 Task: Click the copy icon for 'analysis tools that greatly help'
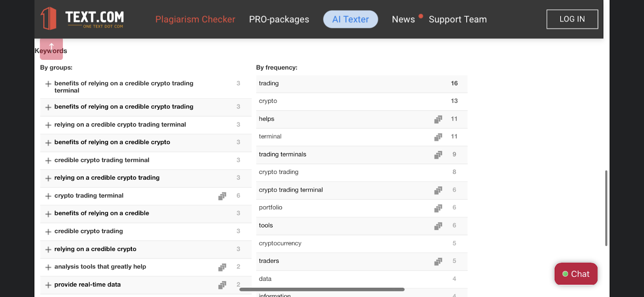coord(222,267)
